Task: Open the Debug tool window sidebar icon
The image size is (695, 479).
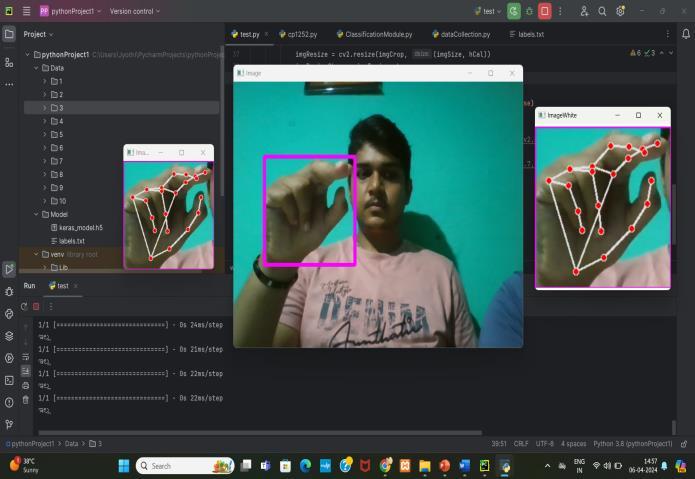Action: [9, 292]
